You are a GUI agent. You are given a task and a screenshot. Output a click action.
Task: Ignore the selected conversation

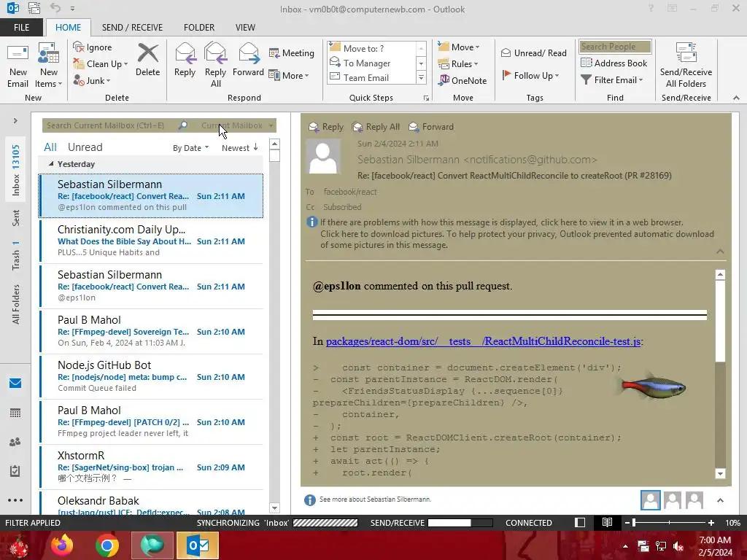(93, 47)
